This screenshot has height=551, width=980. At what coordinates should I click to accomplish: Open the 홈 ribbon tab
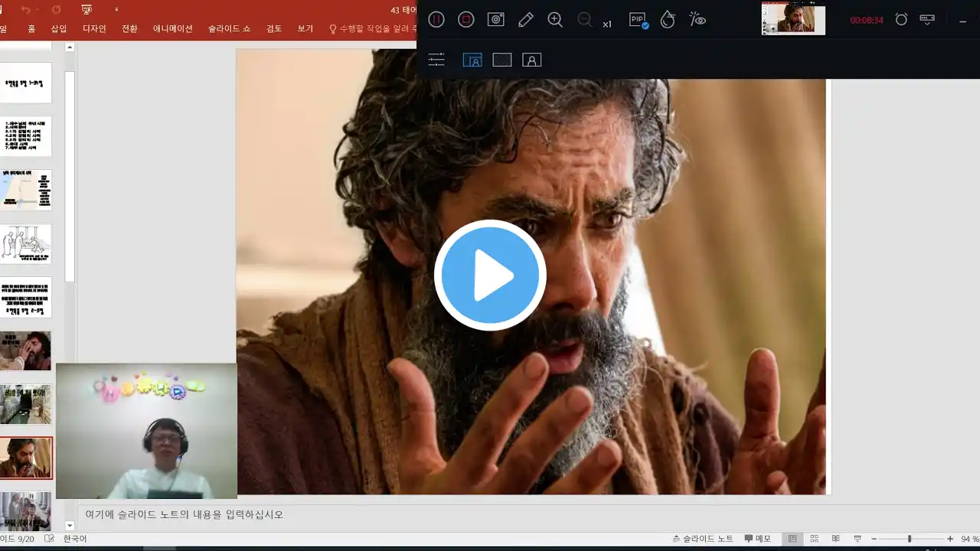tap(31, 29)
